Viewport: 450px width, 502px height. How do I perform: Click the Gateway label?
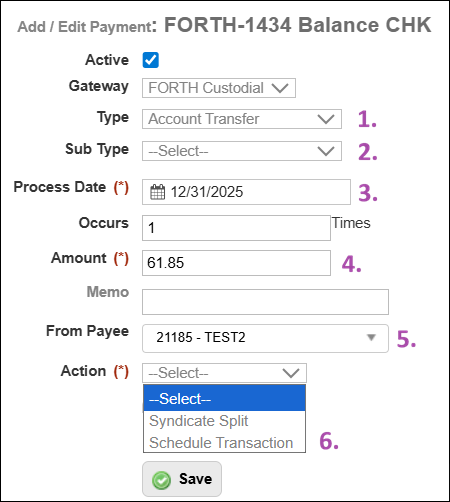[99, 86]
